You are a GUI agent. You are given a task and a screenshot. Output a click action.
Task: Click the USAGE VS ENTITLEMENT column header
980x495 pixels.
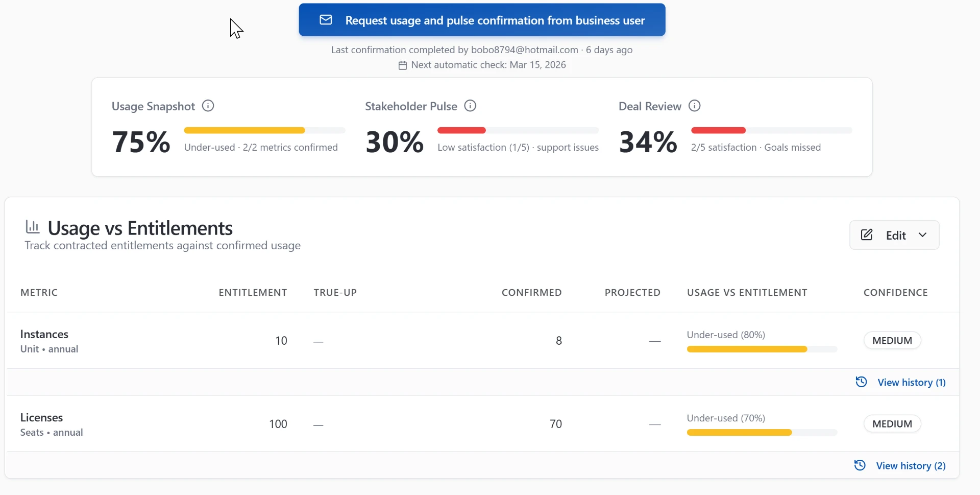tap(747, 293)
